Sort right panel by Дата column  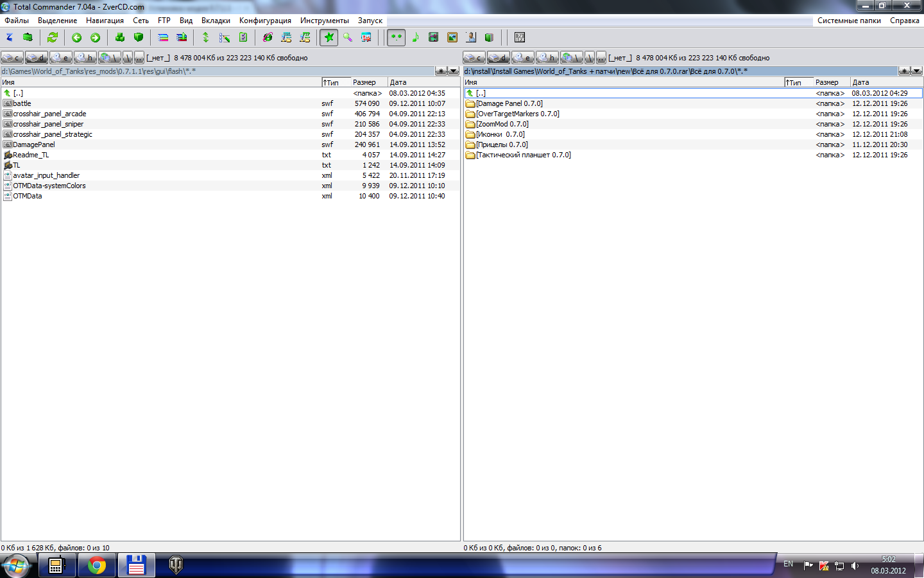887,82
